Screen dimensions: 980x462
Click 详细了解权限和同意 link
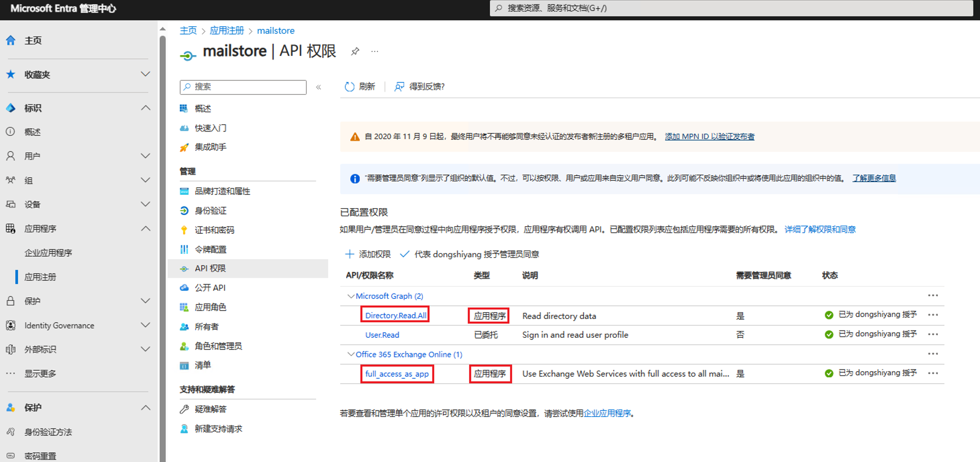coord(820,229)
